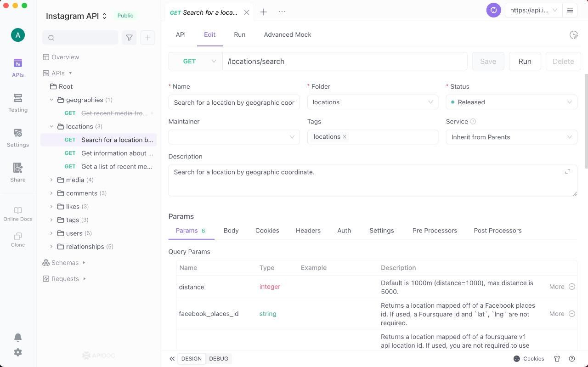Open the Folder dropdown set to locations
Viewport: 588px width, 367px height.
pos(373,102)
